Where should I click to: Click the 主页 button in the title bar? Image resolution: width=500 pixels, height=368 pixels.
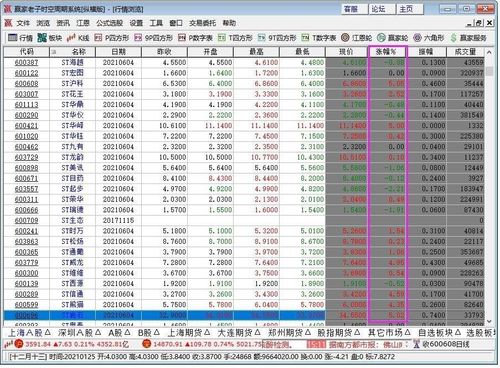pos(410,9)
